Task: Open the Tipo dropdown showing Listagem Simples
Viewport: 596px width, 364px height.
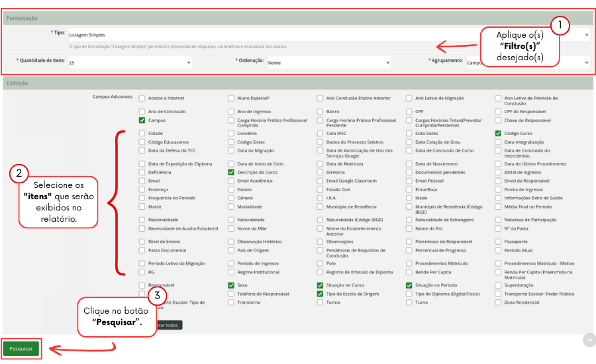Action: coord(318,34)
